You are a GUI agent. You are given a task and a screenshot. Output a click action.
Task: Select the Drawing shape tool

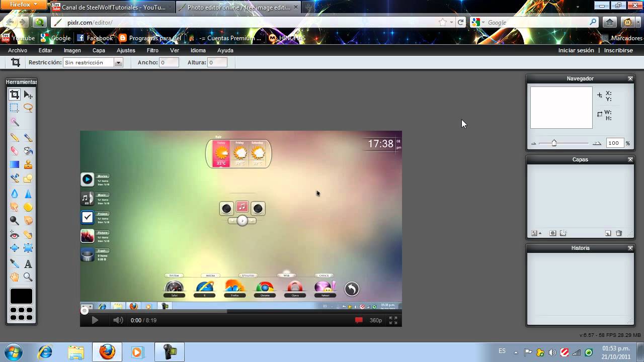click(28, 178)
